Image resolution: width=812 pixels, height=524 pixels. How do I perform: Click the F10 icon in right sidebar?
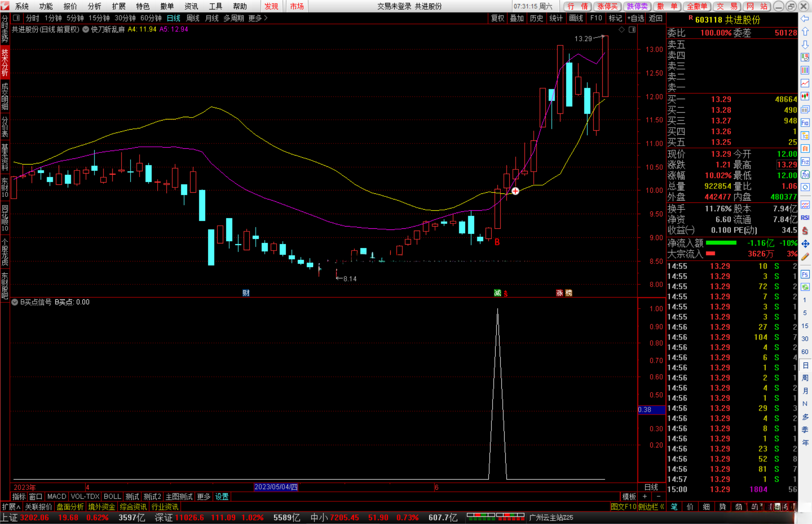805,123
